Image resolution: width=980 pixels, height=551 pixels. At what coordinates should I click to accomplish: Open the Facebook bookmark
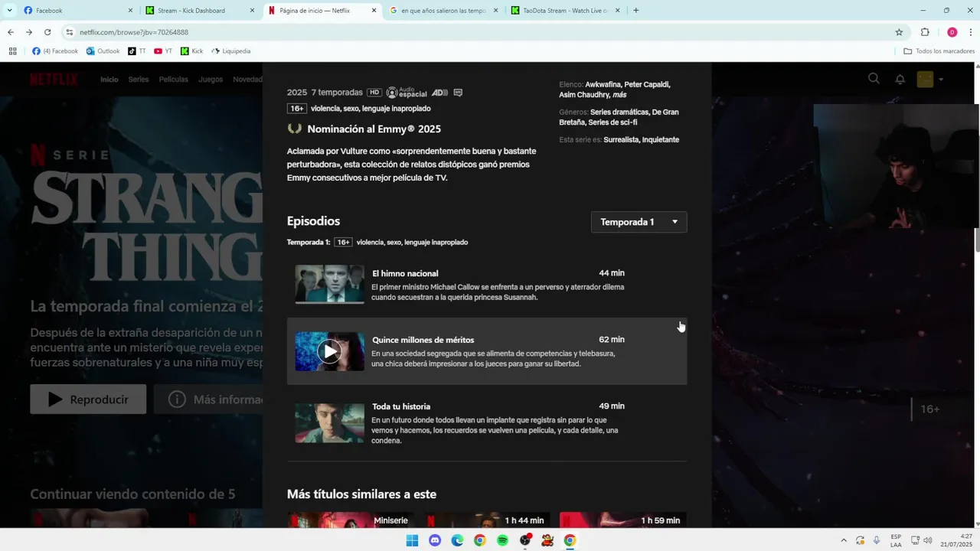(55, 51)
